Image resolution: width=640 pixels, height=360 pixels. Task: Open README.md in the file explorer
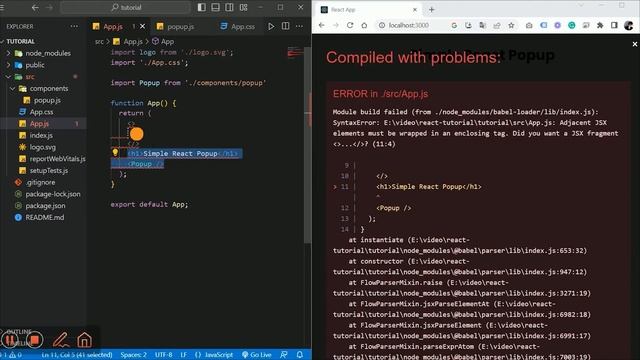[x=44, y=218]
